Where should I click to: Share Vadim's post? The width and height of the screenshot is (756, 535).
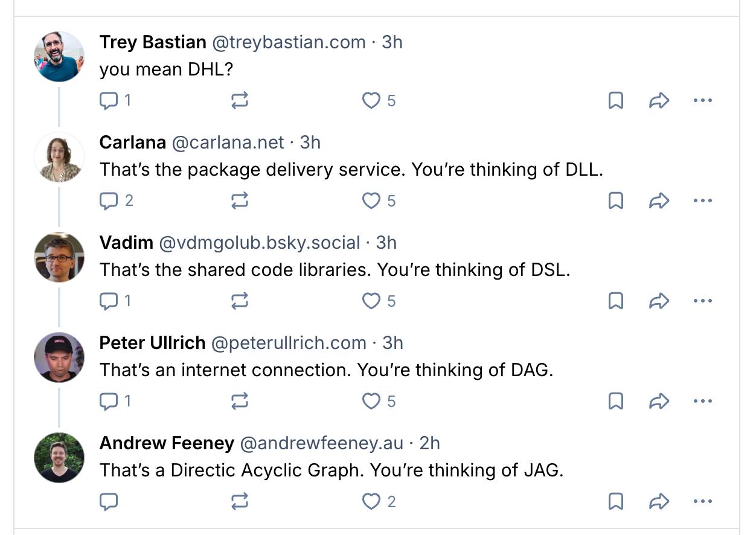click(659, 301)
